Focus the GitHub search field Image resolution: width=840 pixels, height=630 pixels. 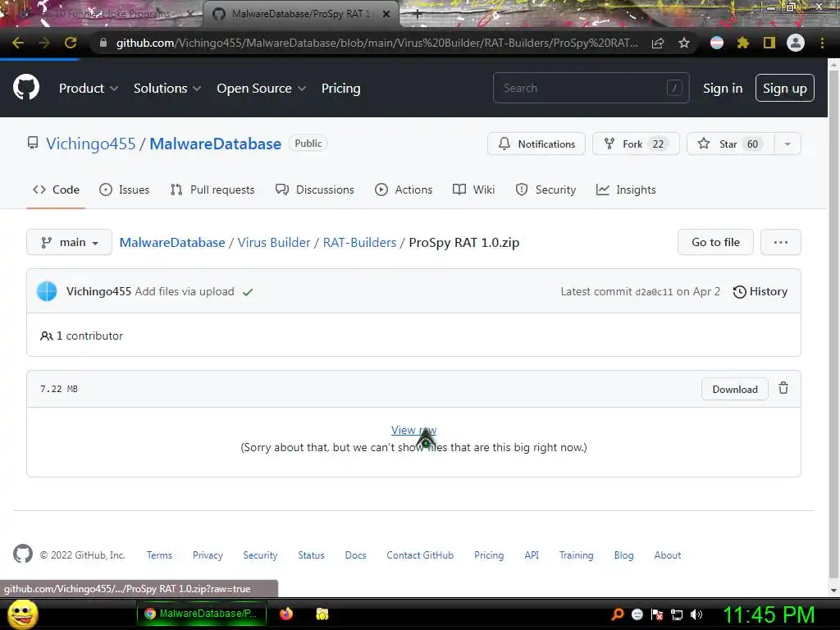591,88
